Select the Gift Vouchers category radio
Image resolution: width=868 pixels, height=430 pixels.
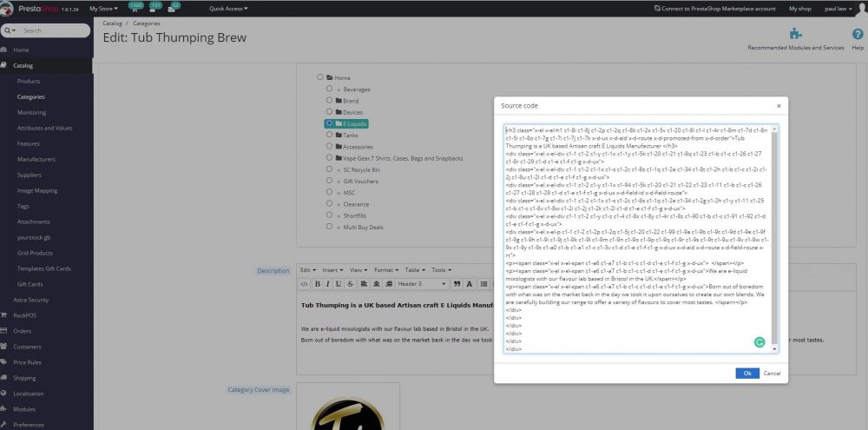[329, 181]
